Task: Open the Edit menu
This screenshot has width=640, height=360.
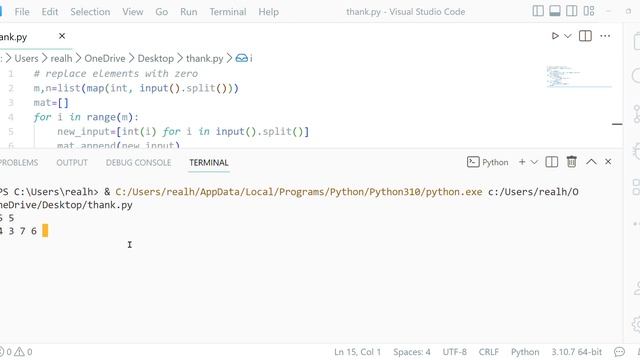Action: pyautogui.click(x=50, y=12)
